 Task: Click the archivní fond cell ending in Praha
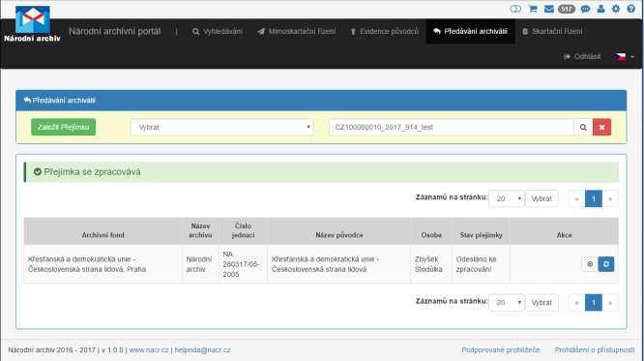coord(102,264)
